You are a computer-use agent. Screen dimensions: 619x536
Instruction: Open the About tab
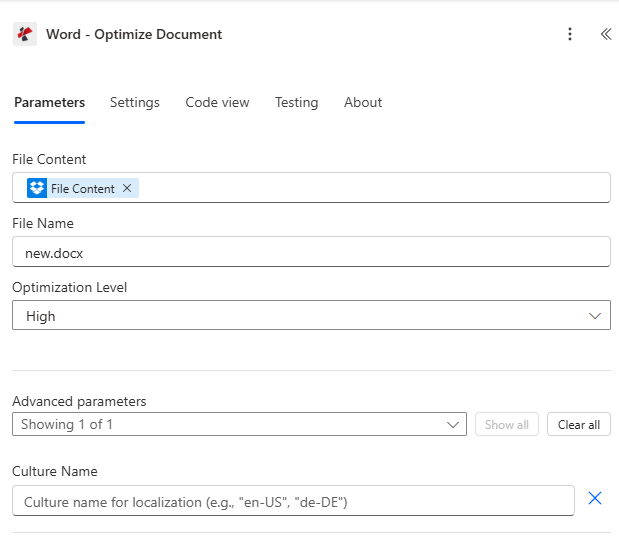pos(363,103)
